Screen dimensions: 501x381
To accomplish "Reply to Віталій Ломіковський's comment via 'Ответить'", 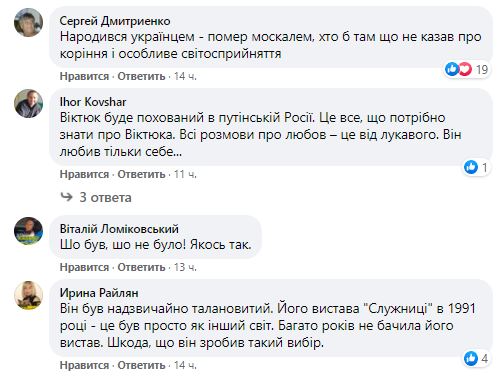I will coord(141,267).
